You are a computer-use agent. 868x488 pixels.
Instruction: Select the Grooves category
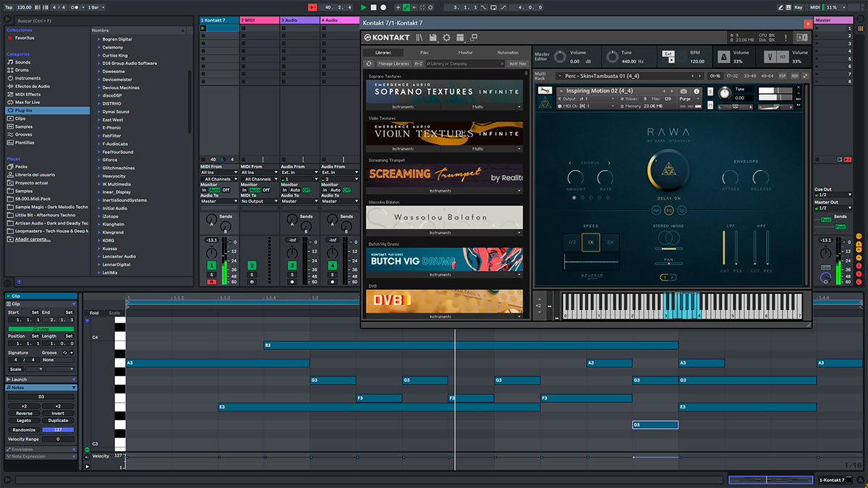[24, 134]
